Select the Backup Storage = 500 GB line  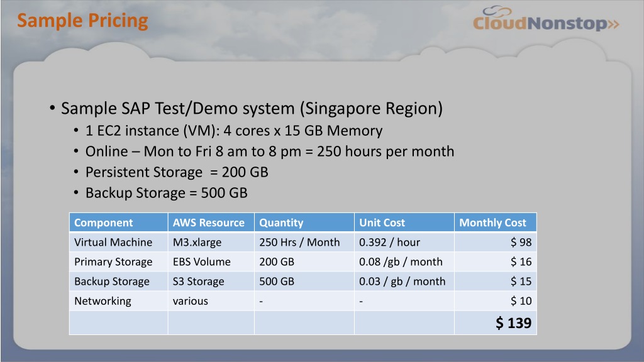pyautogui.click(x=166, y=193)
